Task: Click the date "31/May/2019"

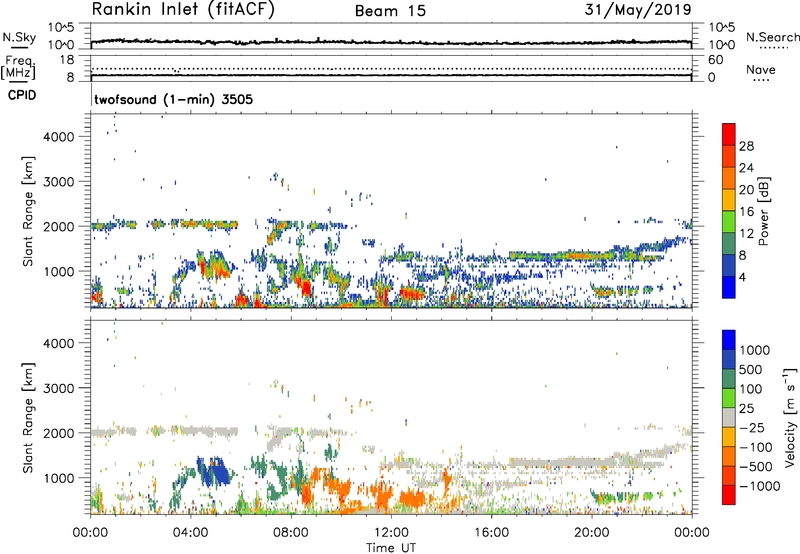Action: (638, 9)
